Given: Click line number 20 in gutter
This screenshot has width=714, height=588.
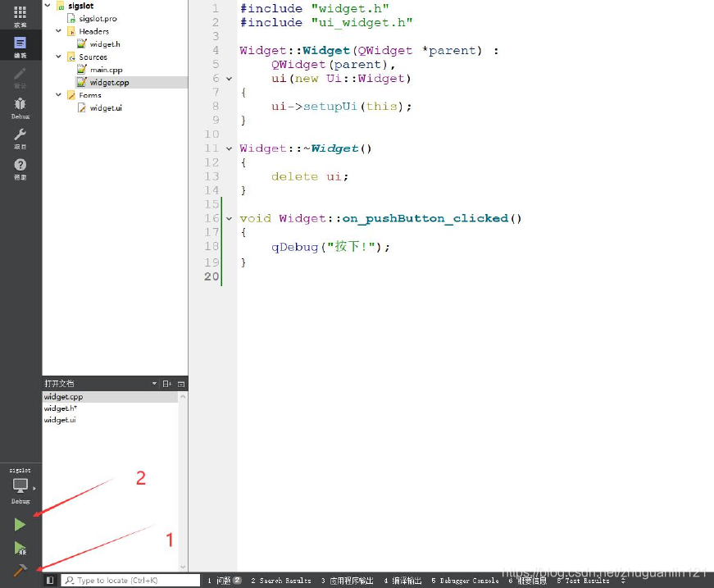Looking at the screenshot, I should 211,276.
